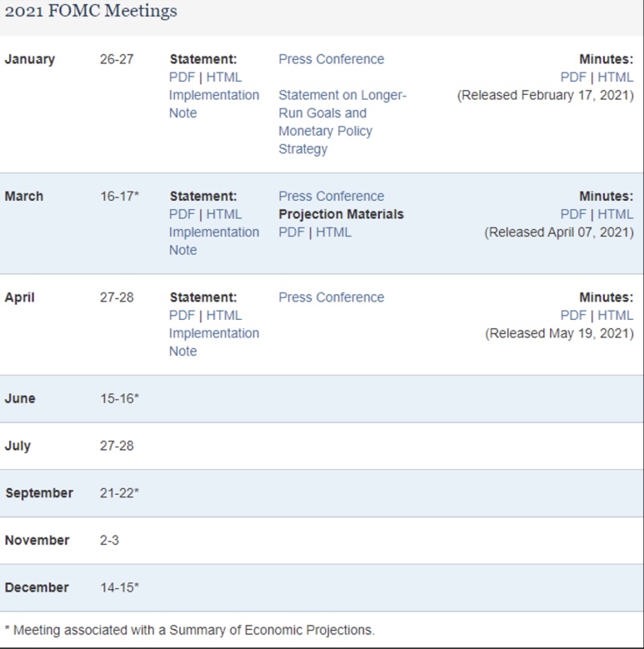Open April Statement HTML link
The width and height of the screenshot is (644, 649).
point(224,316)
